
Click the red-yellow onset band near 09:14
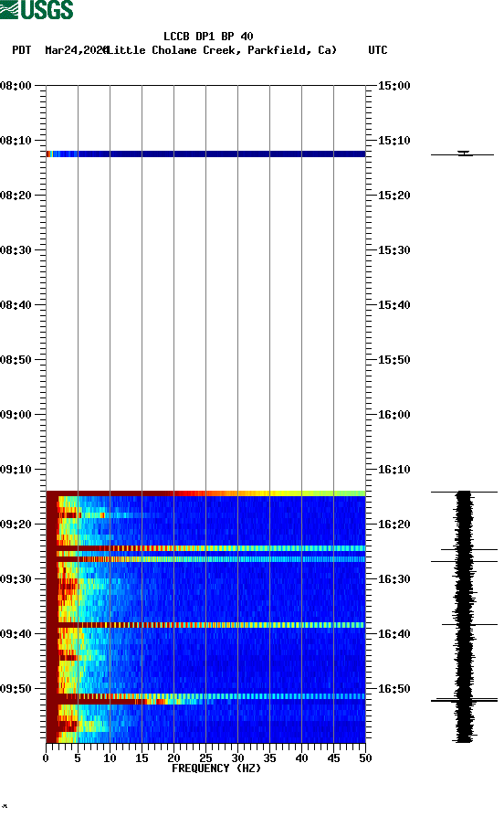(x=205, y=493)
